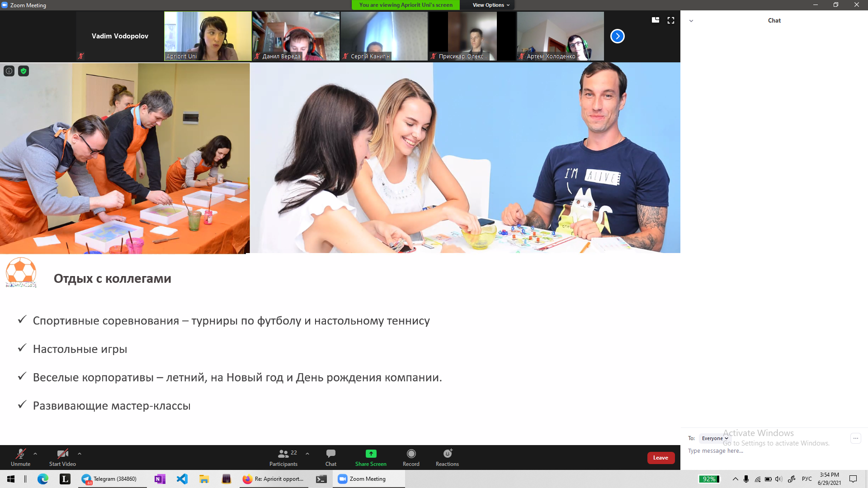
Task: Open Windows notification center
Action: click(x=853, y=479)
